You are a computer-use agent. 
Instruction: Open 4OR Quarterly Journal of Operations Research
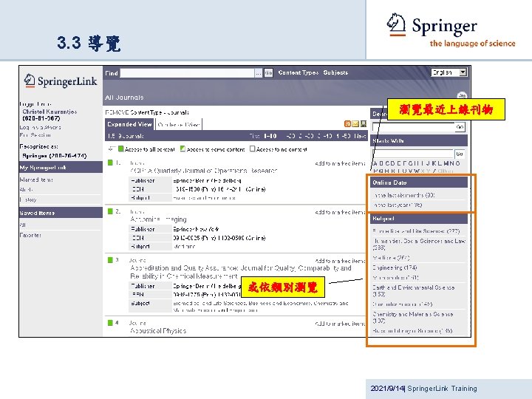204,171
